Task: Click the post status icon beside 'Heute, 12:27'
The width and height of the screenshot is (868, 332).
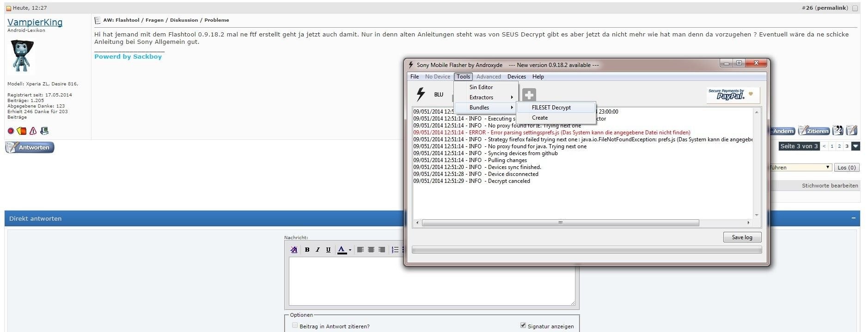Action: [9, 8]
